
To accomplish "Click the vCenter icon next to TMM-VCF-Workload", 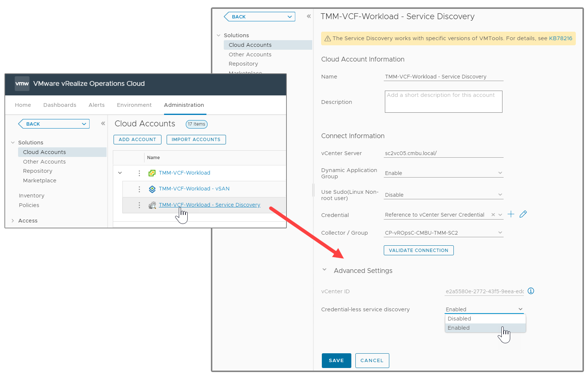I will pos(152,173).
